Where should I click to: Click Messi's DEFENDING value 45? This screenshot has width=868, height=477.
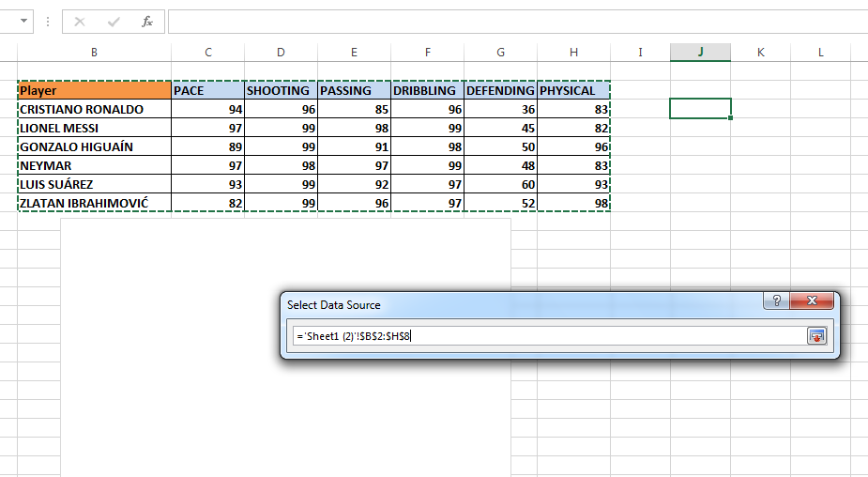500,128
